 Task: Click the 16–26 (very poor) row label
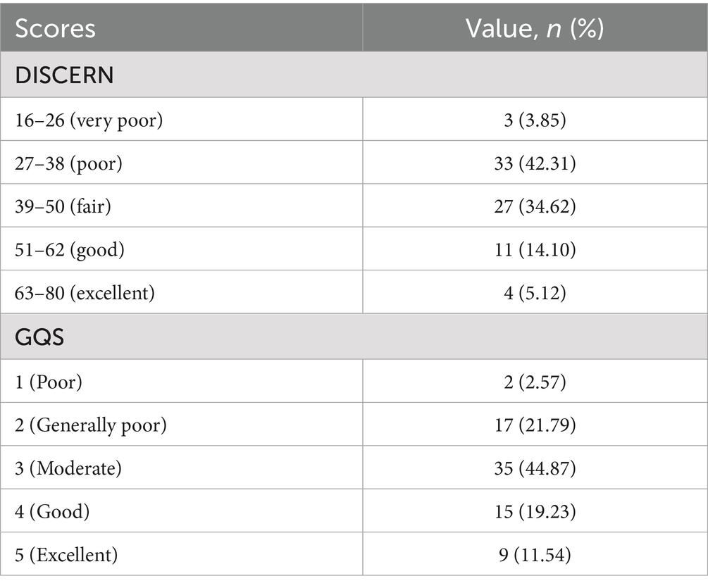click(x=89, y=120)
